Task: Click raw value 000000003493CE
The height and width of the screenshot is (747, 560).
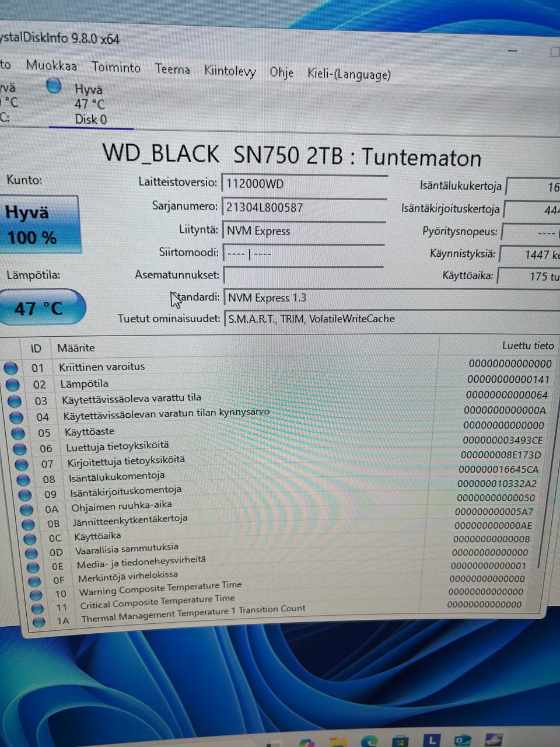Action: pos(502,440)
